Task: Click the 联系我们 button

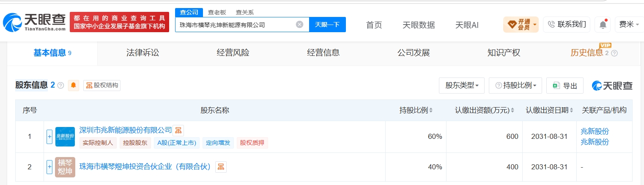Action: [567, 25]
